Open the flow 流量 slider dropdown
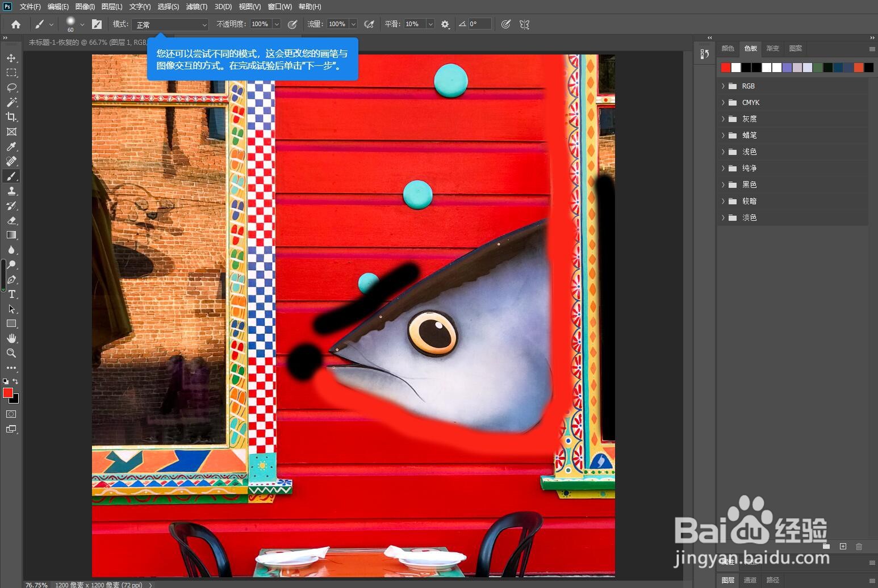Image resolution: width=878 pixels, height=588 pixels. pyautogui.click(x=353, y=24)
